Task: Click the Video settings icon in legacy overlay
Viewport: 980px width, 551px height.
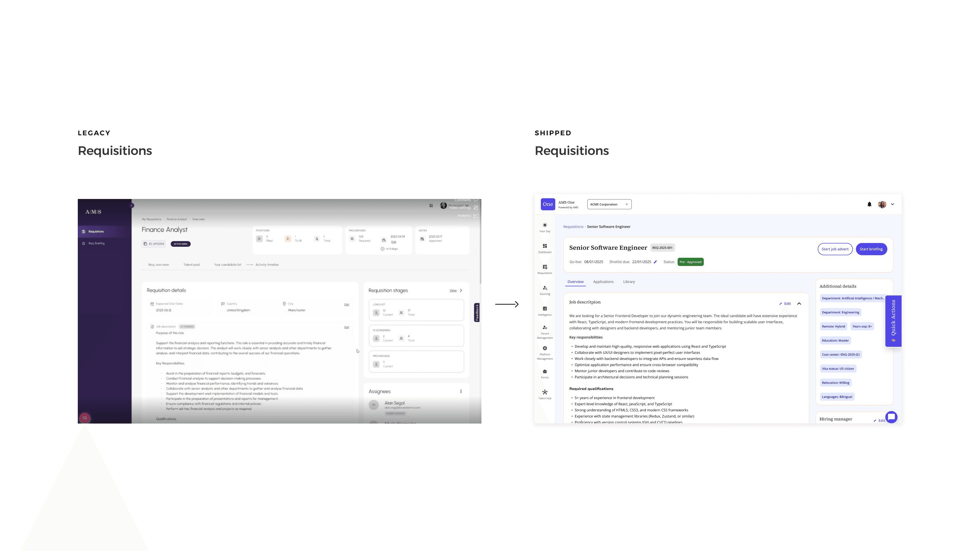Action: tap(476, 208)
